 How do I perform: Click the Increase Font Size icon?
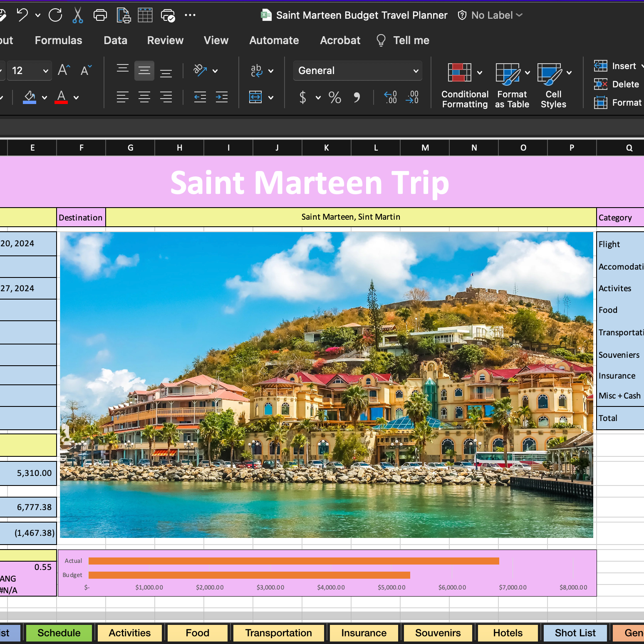point(64,70)
